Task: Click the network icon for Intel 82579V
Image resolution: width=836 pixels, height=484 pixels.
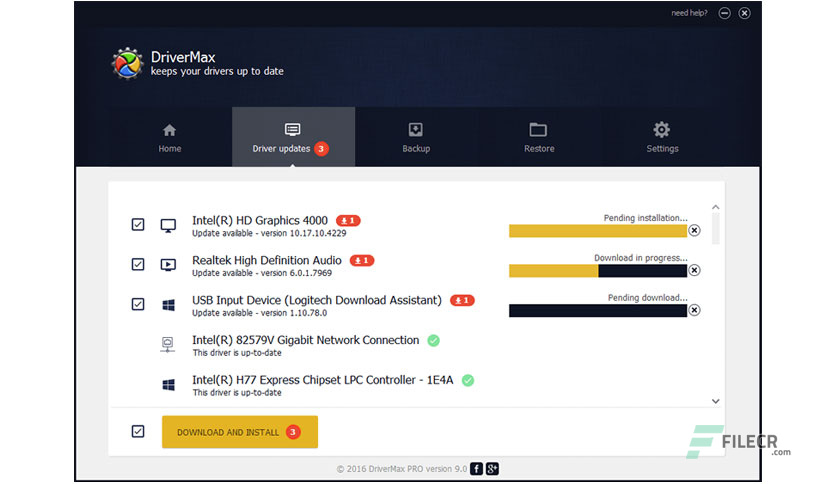Action: coord(167,344)
